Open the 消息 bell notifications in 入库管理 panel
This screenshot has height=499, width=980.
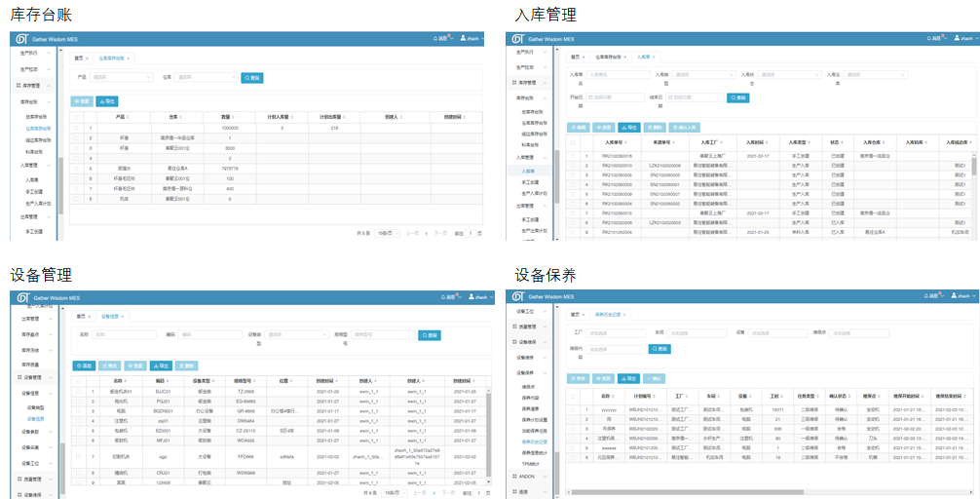click(x=933, y=38)
